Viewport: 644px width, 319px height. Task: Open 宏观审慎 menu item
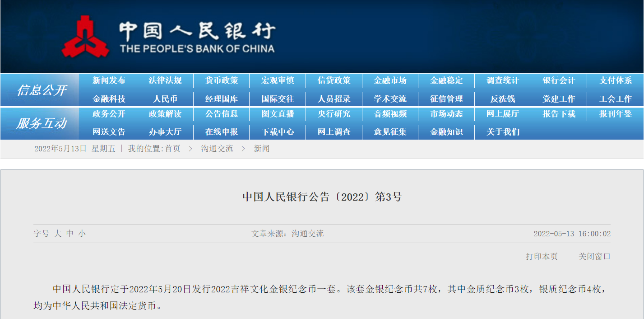pyautogui.click(x=278, y=80)
